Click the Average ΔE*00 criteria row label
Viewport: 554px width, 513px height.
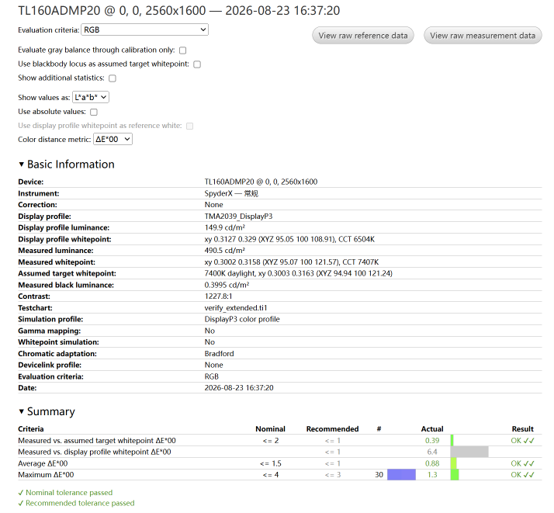tap(43, 463)
